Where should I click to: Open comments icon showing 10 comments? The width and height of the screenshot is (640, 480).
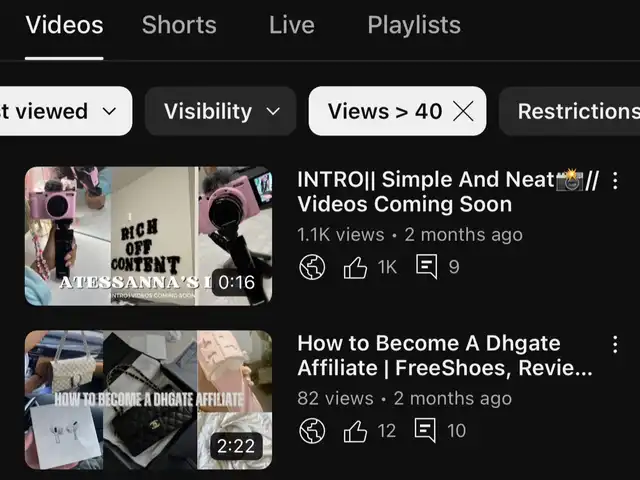(x=426, y=431)
